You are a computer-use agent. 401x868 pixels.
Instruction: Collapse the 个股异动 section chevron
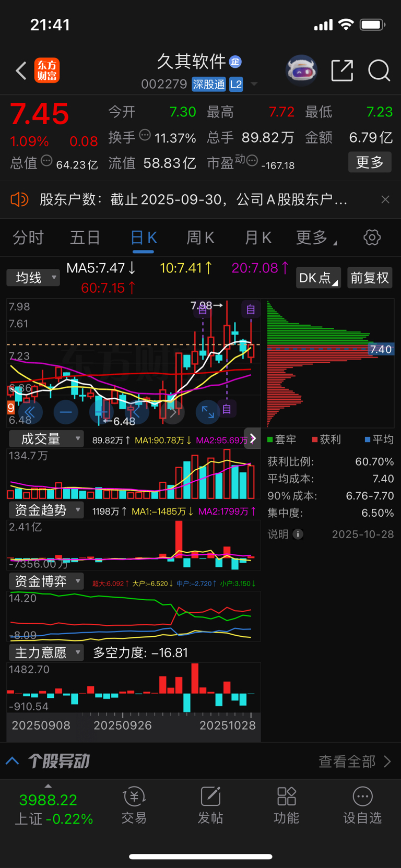tap(13, 761)
